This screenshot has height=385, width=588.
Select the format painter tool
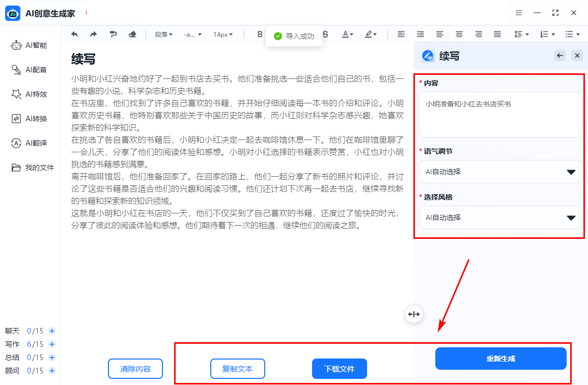point(113,34)
